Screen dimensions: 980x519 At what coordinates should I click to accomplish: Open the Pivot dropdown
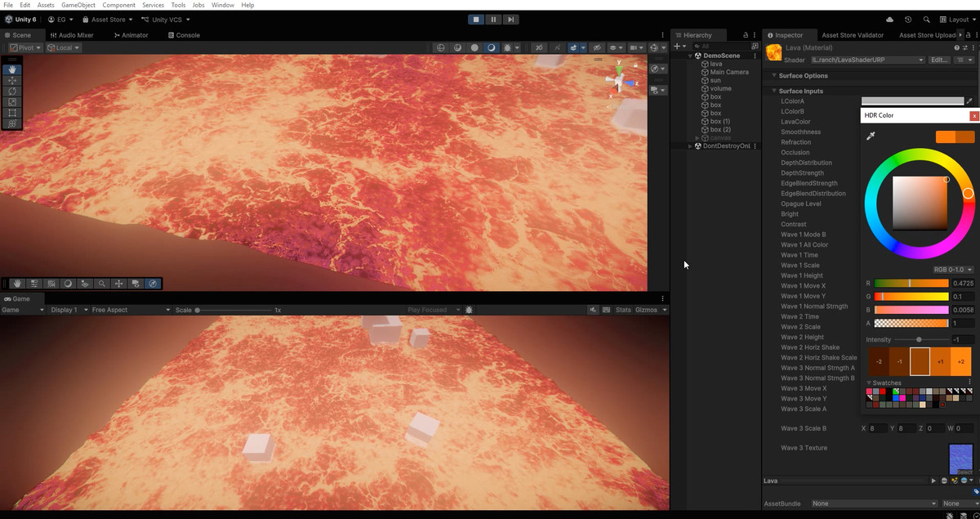(x=25, y=47)
